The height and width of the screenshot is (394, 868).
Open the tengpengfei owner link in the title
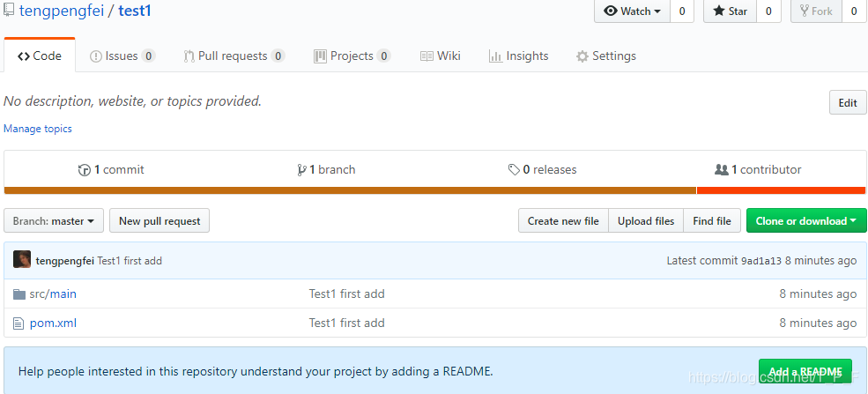(x=62, y=11)
